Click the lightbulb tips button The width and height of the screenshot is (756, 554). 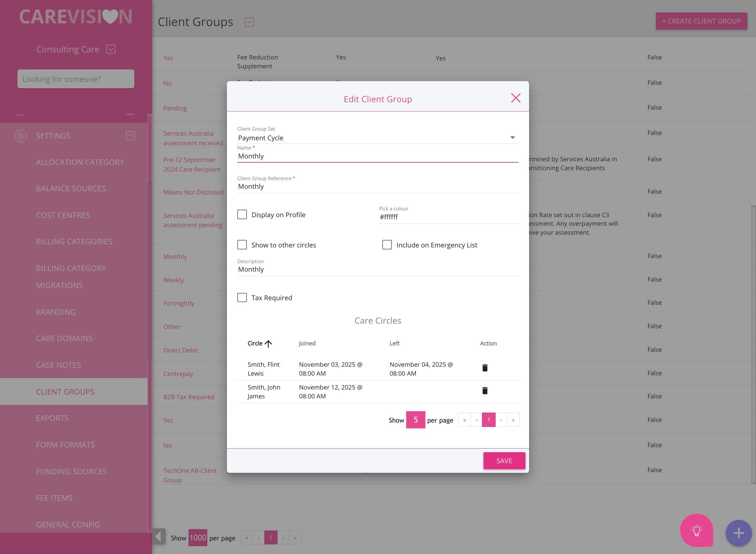pos(696,530)
